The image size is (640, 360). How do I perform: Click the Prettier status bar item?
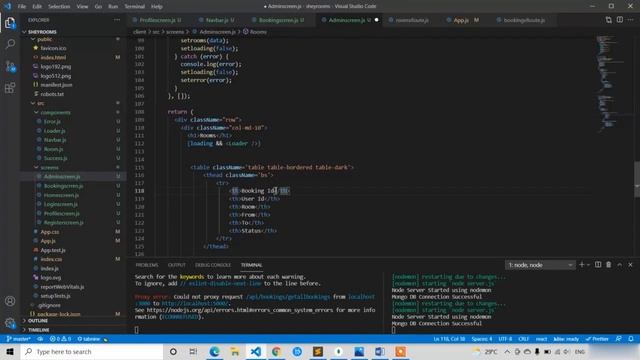597,339
